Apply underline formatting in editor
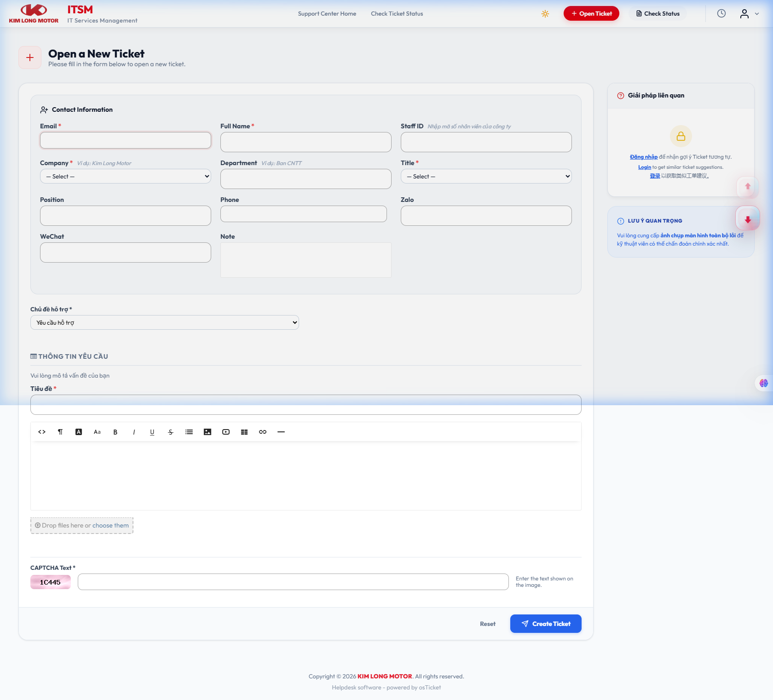The width and height of the screenshot is (773, 700). click(152, 432)
